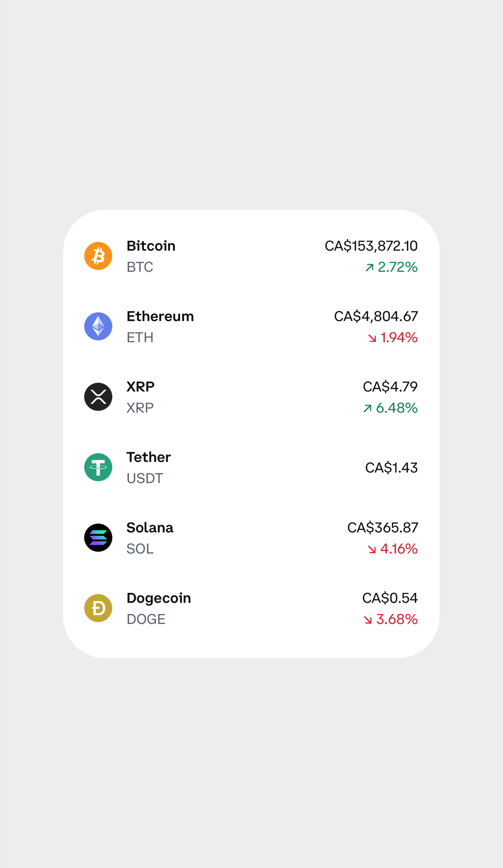Click Ethereum's red down-arrow indicator
Screen dimensions: 503x868
pyautogui.click(x=372, y=338)
